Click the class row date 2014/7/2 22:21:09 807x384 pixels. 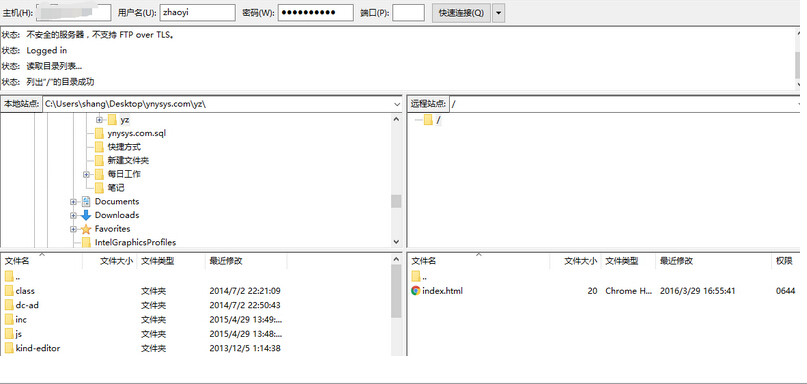(x=245, y=291)
